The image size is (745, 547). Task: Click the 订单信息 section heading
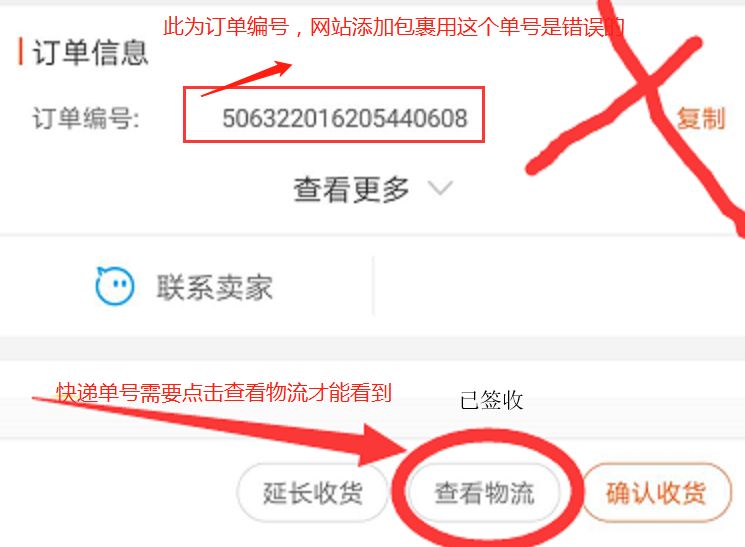coord(90,52)
